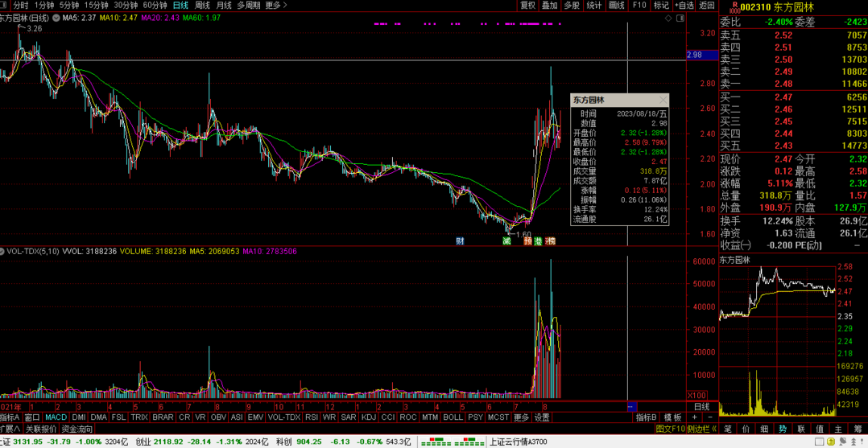Click the X100 volume multiplier label
Viewport: 868px width, 448px height.
pos(696,396)
